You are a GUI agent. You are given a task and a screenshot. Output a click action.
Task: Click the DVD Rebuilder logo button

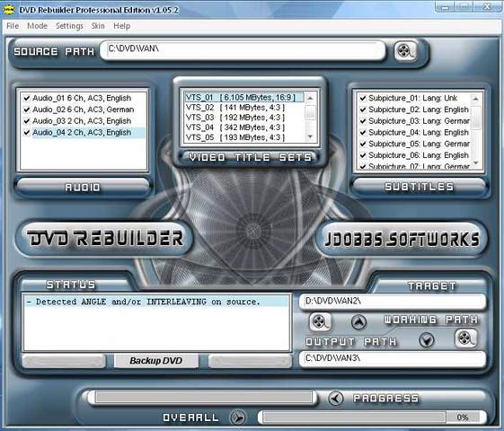click(x=104, y=238)
